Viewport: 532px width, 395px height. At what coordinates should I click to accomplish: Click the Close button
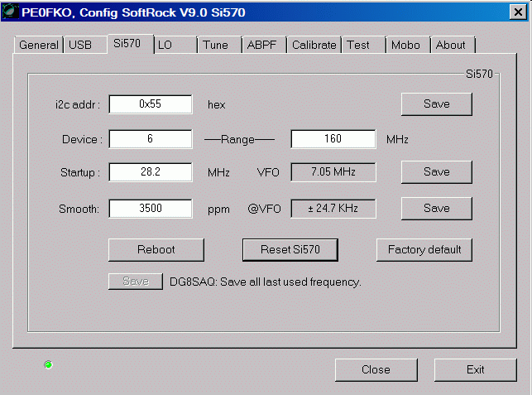click(376, 369)
